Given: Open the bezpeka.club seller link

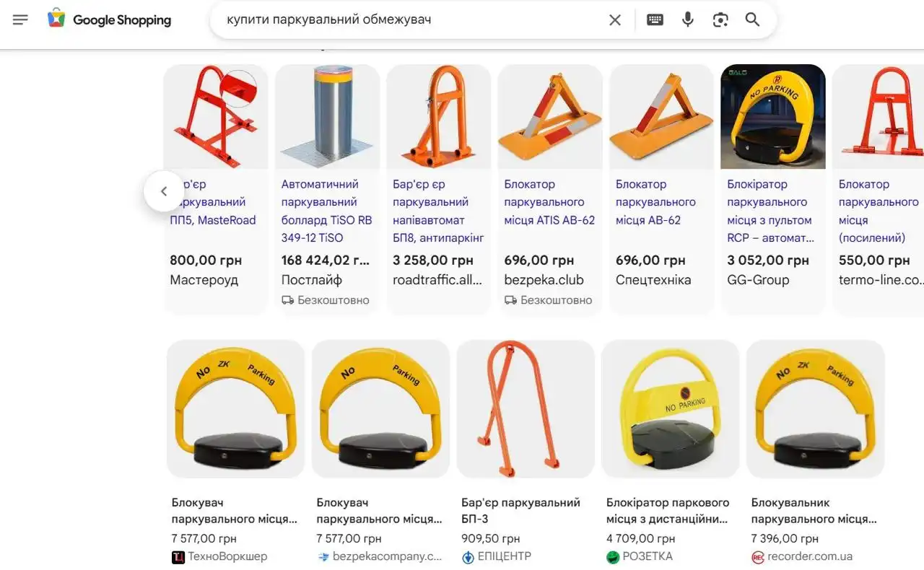Looking at the screenshot, I should [545, 279].
